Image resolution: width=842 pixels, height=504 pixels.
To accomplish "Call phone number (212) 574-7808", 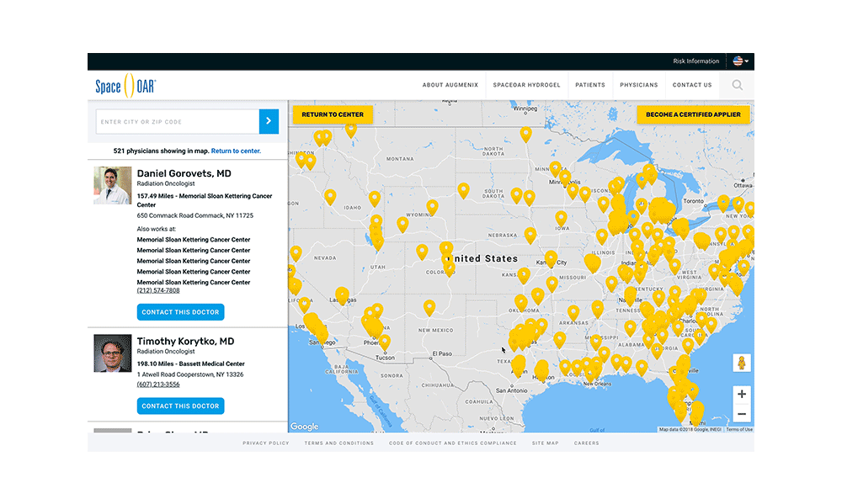I will click(x=158, y=290).
